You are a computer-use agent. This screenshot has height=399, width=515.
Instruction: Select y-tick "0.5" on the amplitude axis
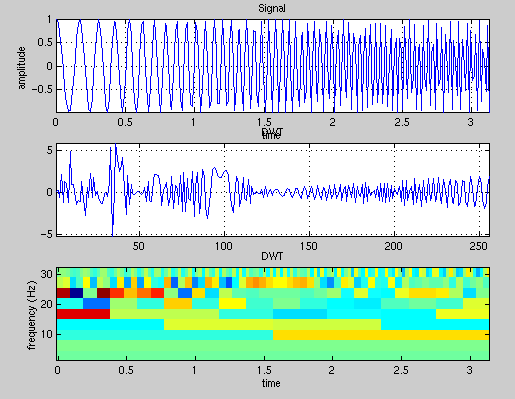click(x=45, y=43)
